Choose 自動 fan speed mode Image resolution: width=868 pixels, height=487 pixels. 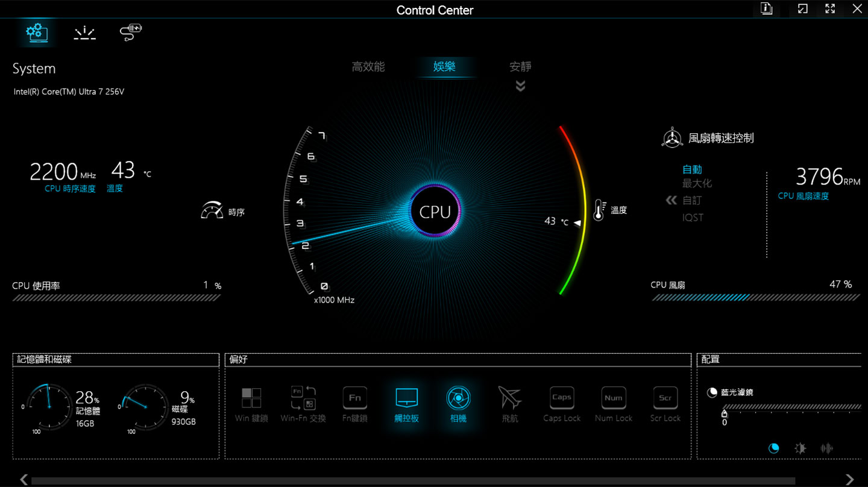click(x=692, y=169)
